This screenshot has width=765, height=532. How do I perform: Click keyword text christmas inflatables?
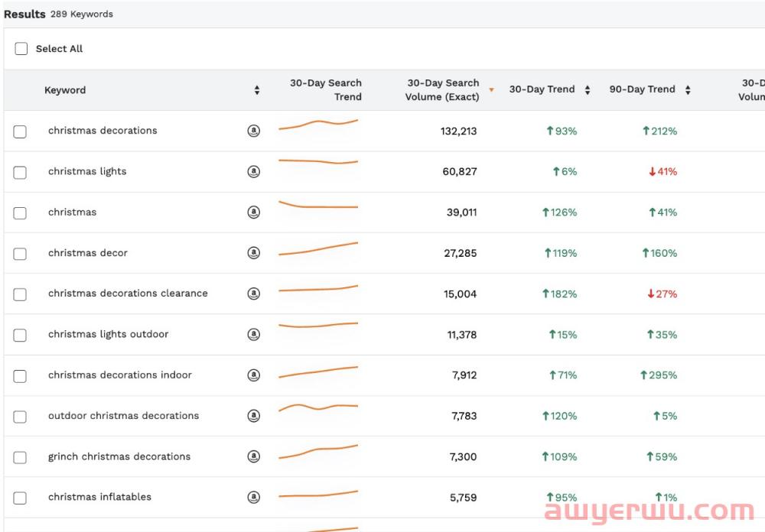coord(99,497)
